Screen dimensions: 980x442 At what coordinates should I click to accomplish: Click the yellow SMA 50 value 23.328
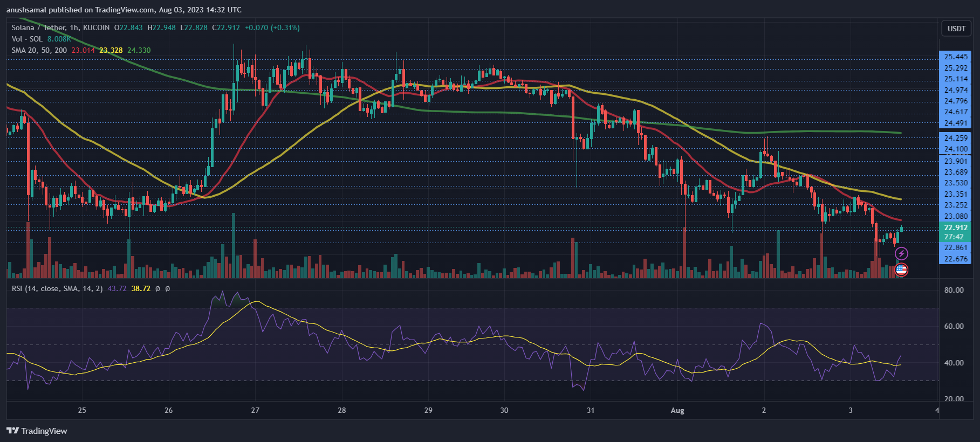coord(111,50)
